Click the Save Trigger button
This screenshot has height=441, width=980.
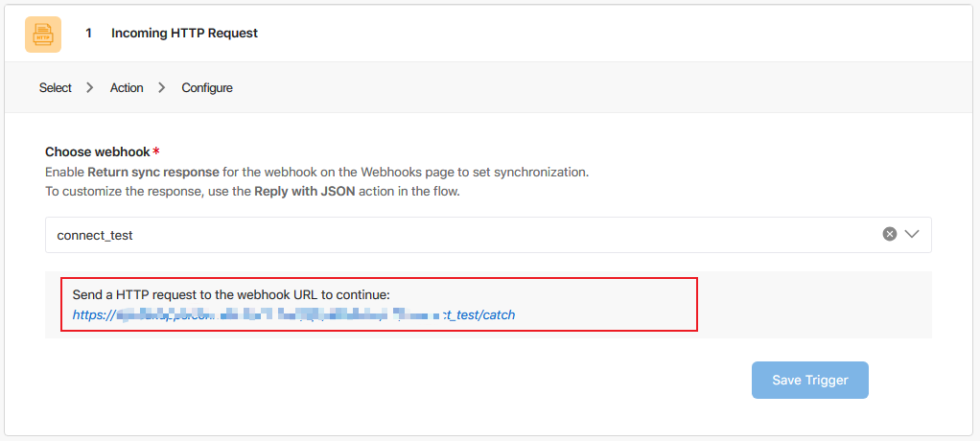[810, 380]
